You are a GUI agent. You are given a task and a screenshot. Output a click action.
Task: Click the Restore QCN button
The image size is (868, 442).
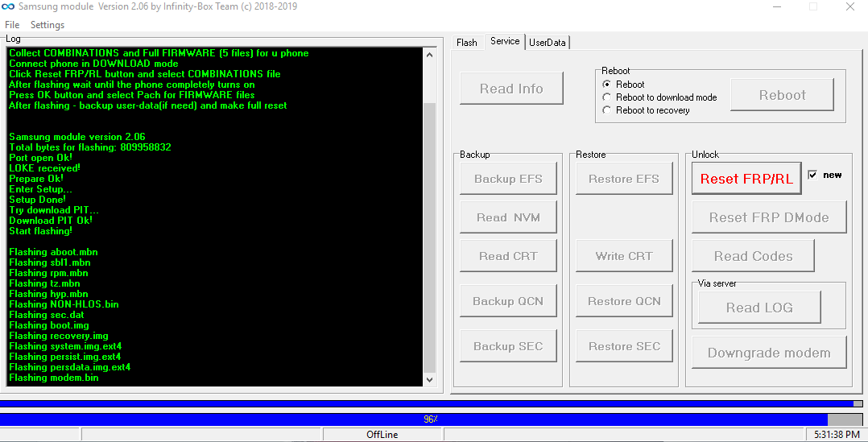[x=624, y=301]
